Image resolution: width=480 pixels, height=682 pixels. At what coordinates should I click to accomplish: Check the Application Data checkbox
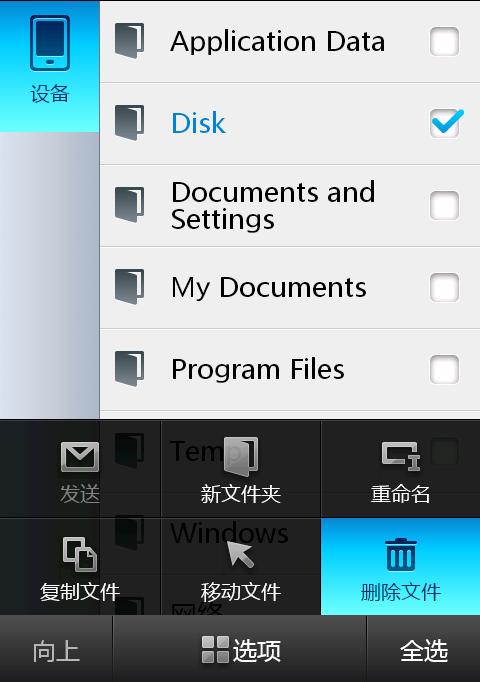(444, 41)
